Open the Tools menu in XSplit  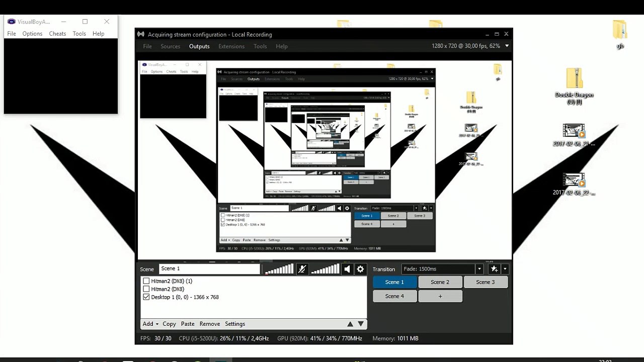[260, 46]
